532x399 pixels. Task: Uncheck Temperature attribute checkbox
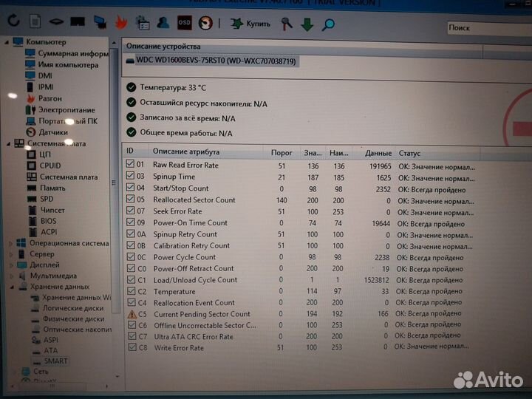pyautogui.click(x=132, y=291)
